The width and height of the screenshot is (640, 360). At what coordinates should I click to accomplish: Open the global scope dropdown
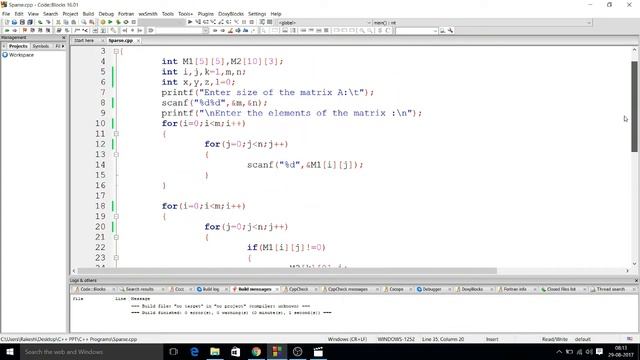tap(324, 23)
